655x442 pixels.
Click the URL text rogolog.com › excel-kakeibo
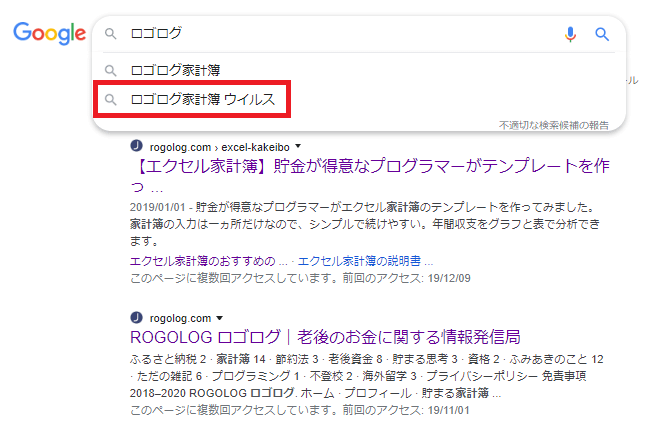coord(220,147)
